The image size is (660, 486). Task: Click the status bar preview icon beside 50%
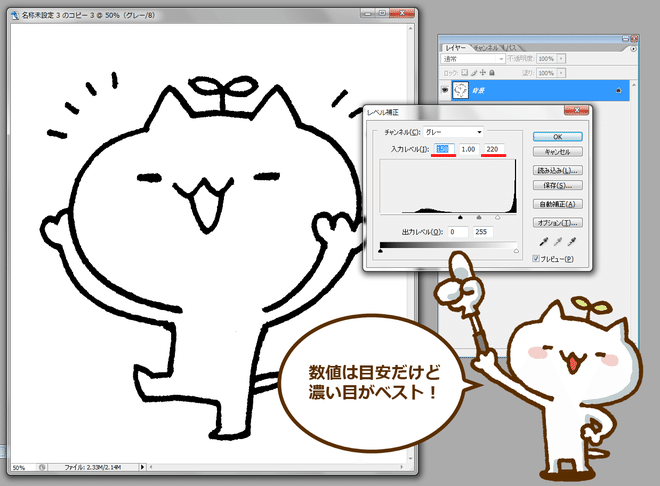(x=42, y=467)
